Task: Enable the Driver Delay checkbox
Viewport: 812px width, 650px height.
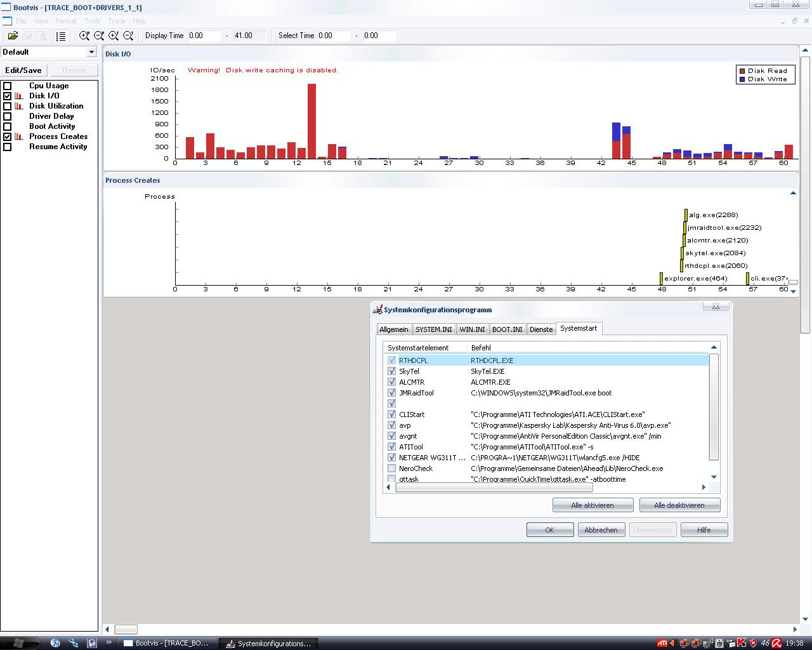Action: (8, 116)
